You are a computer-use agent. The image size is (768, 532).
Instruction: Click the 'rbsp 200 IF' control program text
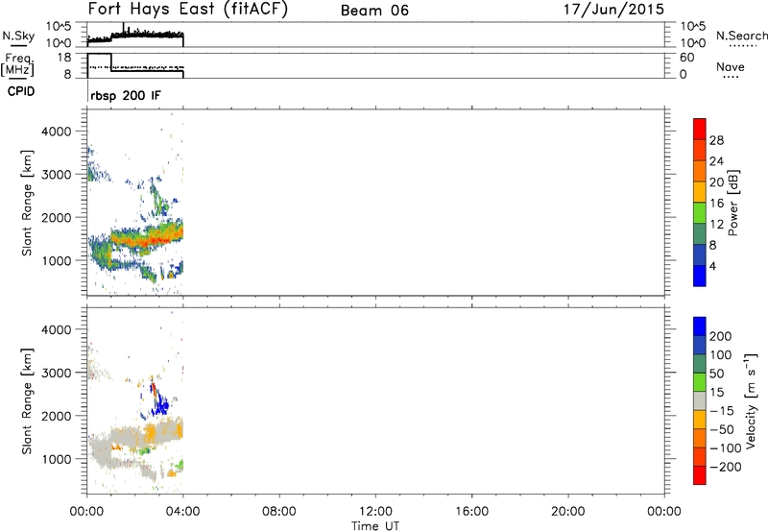point(126,95)
